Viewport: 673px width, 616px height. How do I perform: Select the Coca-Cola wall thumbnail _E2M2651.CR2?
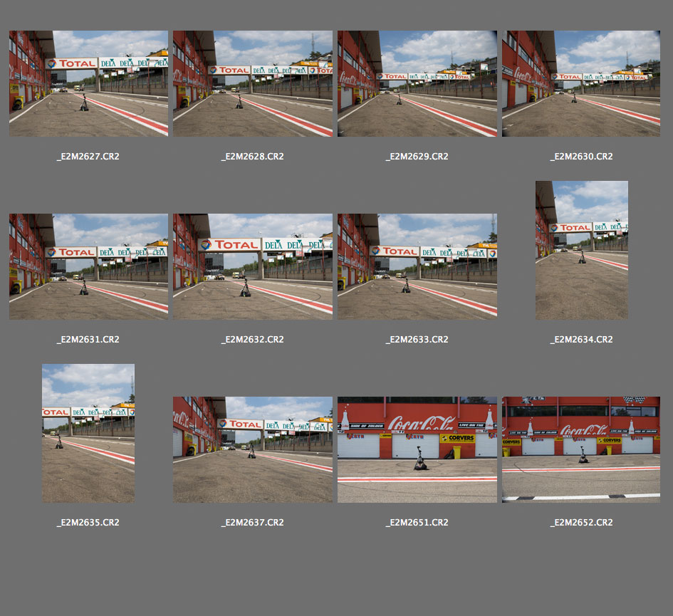click(417, 449)
